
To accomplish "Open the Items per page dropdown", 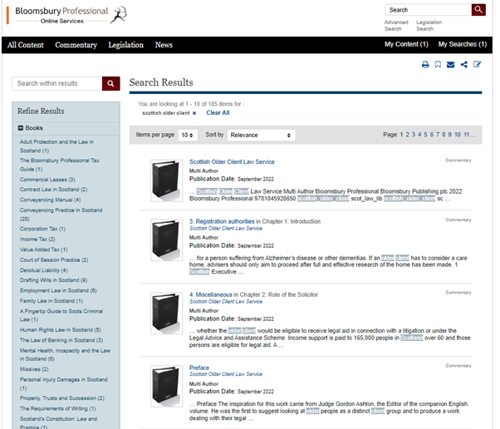I will [188, 135].
